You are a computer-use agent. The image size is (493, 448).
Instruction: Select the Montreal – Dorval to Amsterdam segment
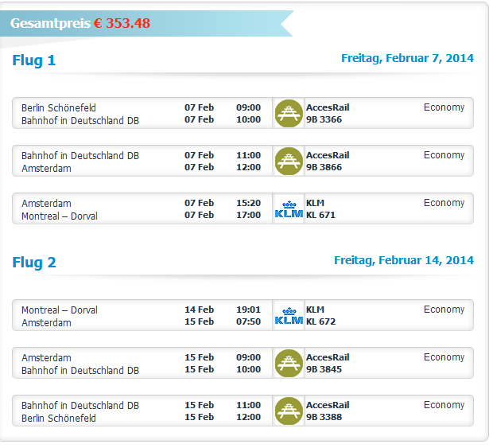point(243,316)
